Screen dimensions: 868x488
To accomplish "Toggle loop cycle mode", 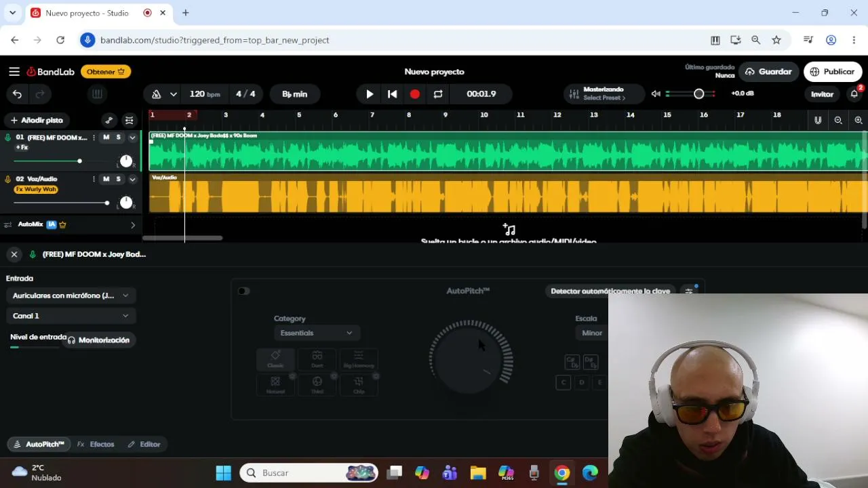I will point(438,94).
